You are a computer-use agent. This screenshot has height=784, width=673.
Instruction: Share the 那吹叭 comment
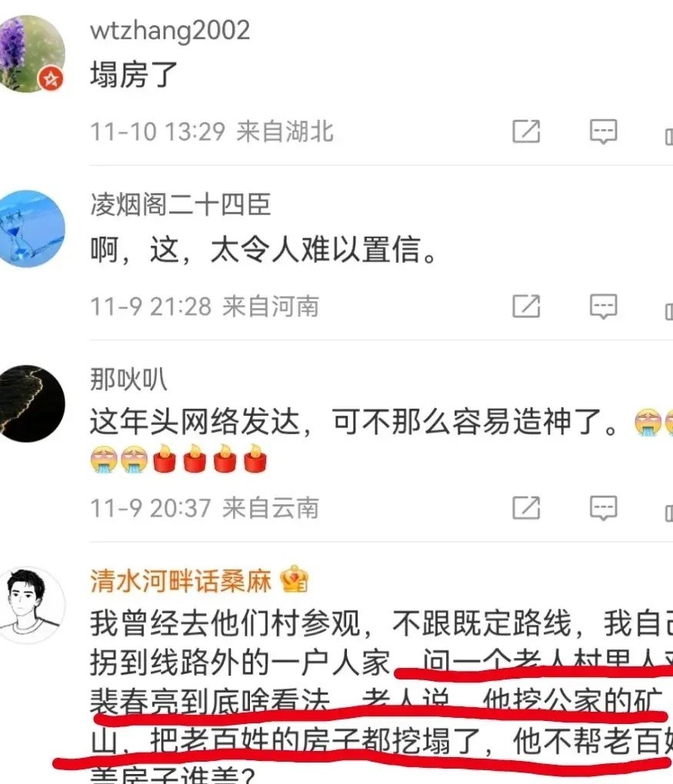(526, 507)
